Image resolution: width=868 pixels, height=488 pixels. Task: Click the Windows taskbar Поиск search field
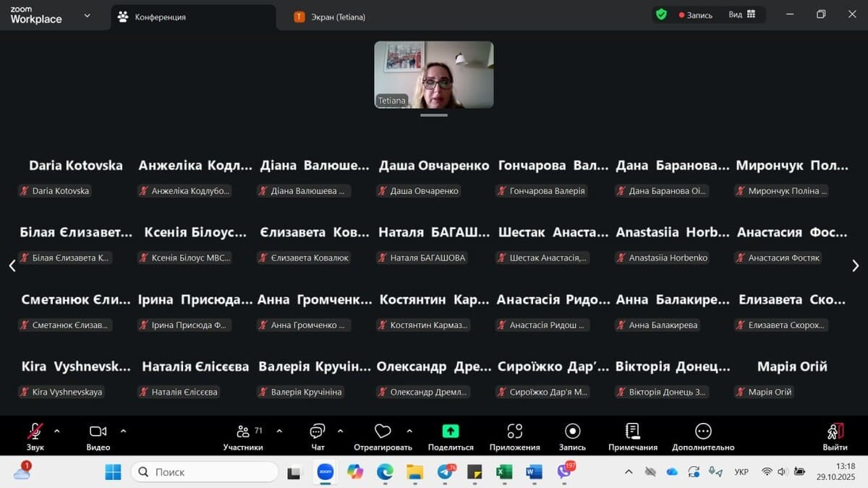[x=205, y=472]
